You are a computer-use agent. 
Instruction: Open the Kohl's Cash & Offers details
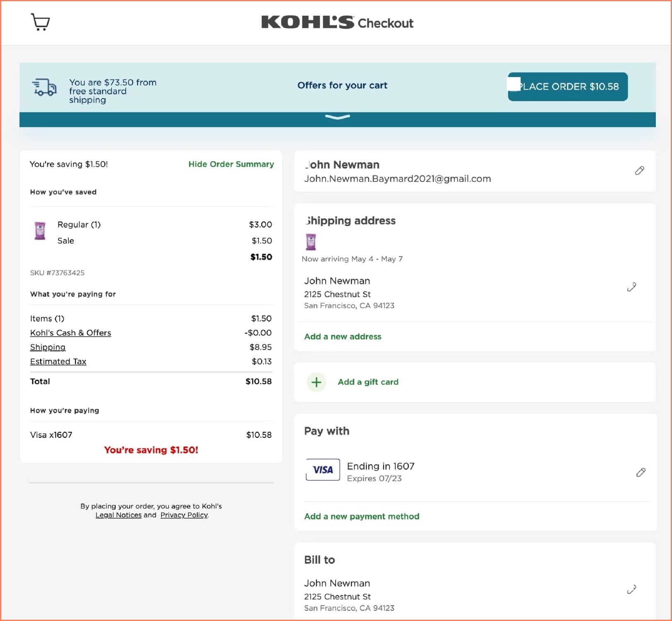point(70,332)
